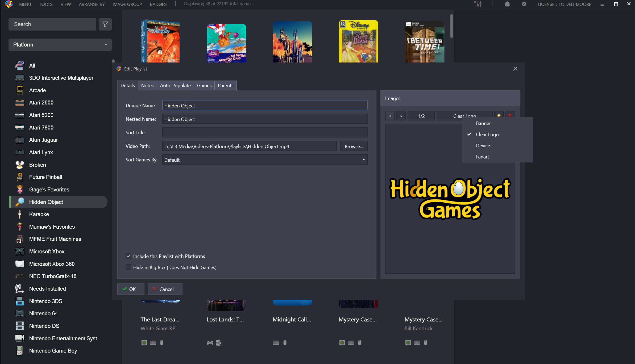Click the add image star icon
The height and width of the screenshot is (364, 635).
[x=499, y=116]
